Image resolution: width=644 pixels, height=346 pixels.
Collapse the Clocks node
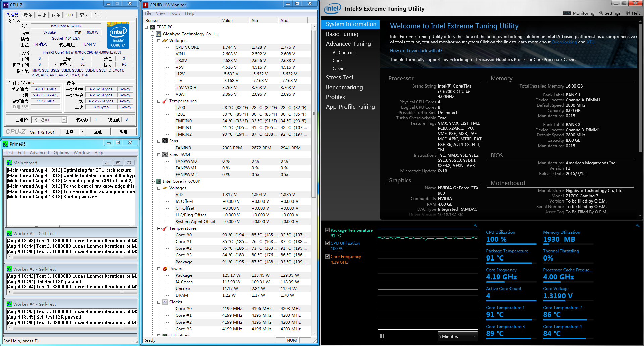pyautogui.click(x=159, y=302)
